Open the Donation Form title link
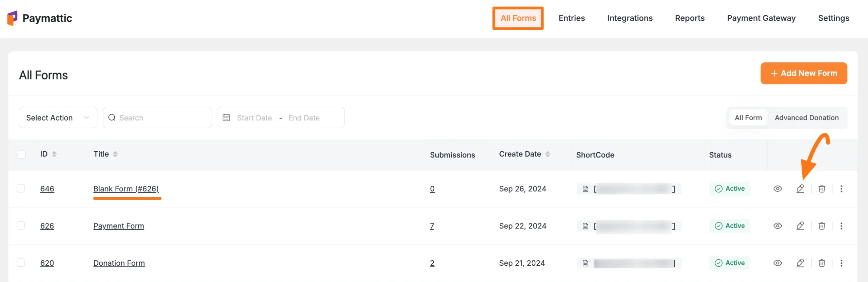Viewport: 868px width, 282px height. [x=119, y=263]
